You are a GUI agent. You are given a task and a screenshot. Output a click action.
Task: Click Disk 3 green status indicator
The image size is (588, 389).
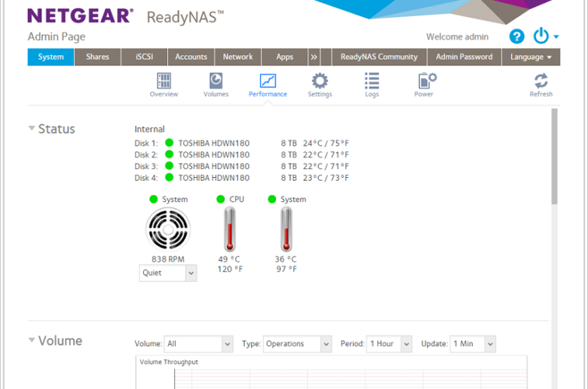tap(169, 165)
